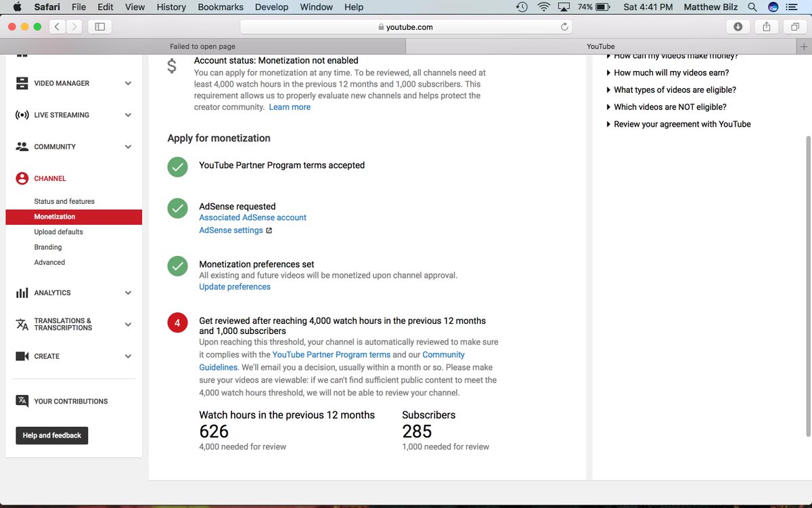Open Advanced in the Channel submenu
This screenshot has width=812, height=508.
click(x=49, y=263)
